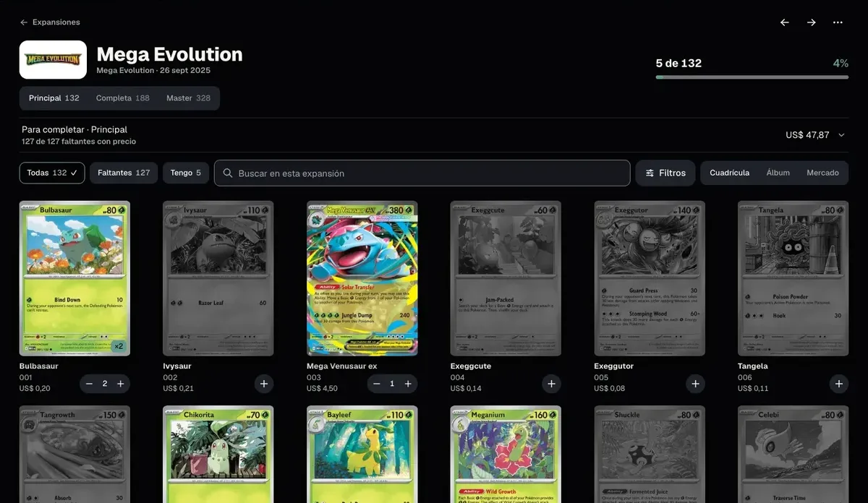The height and width of the screenshot is (503, 868).
Task: Switch to Álbum view
Action: tap(778, 173)
